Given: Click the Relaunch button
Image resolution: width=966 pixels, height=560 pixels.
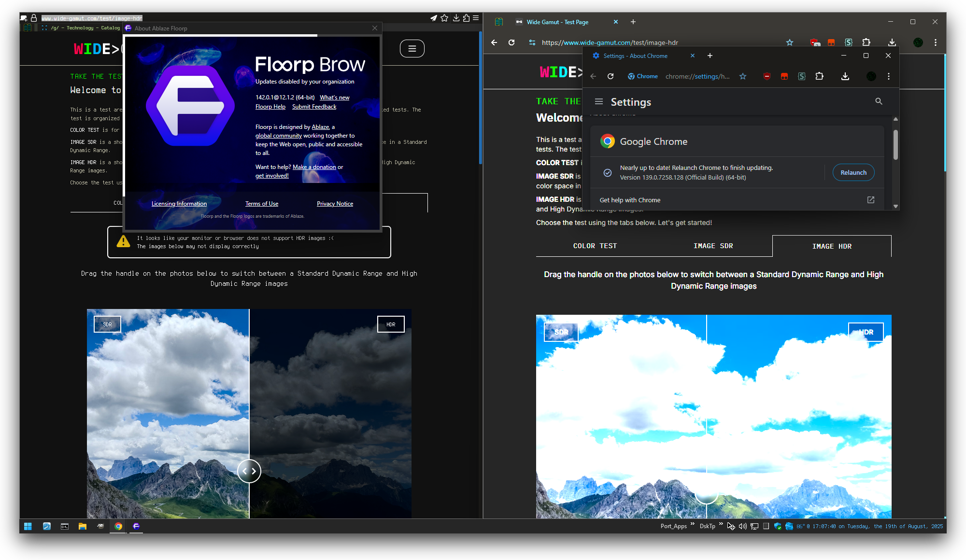Looking at the screenshot, I should click(853, 172).
